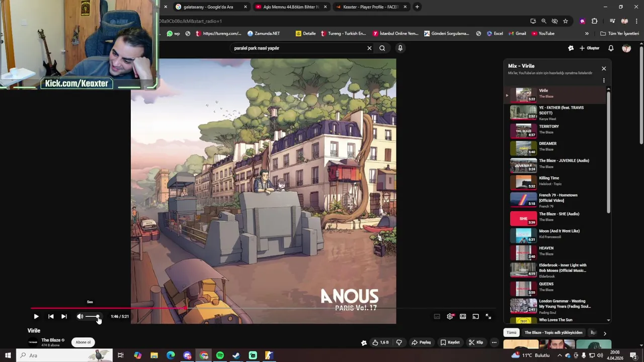Screen dimensions: 644x362
Task: Open Oluştur create menu
Action: [x=590, y=48]
